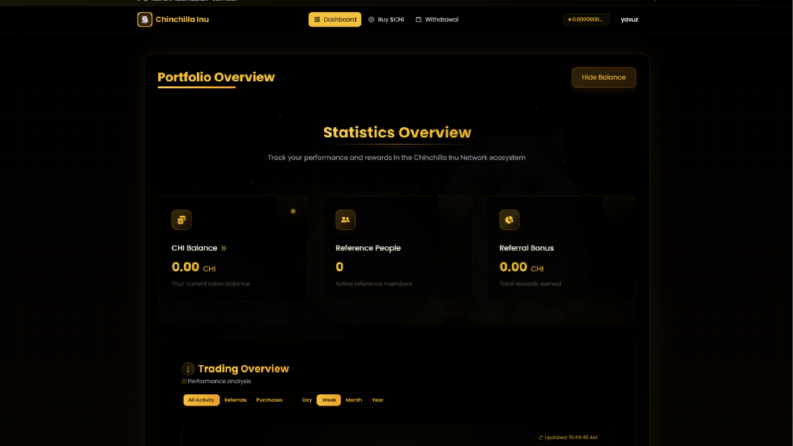This screenshot has height=446, width=793.
Task: Click the CHI Balance coins icon
Action: [x=182, y=219]
